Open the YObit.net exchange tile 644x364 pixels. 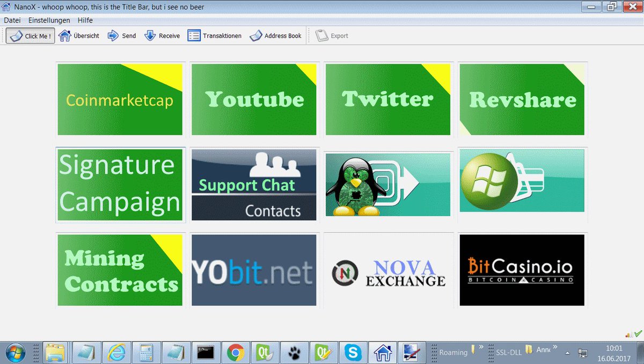pyautogui.click(x=254, y=270)
